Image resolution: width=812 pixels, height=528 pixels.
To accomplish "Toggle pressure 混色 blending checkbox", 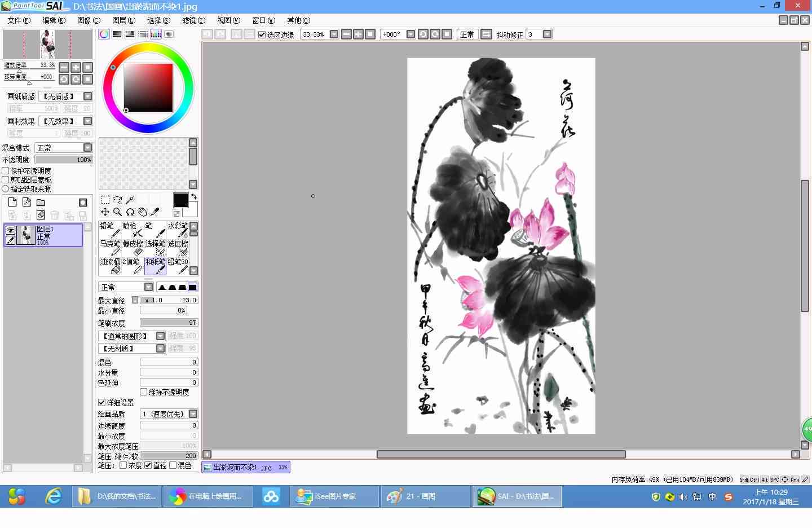I will click(x=173, y=465).
